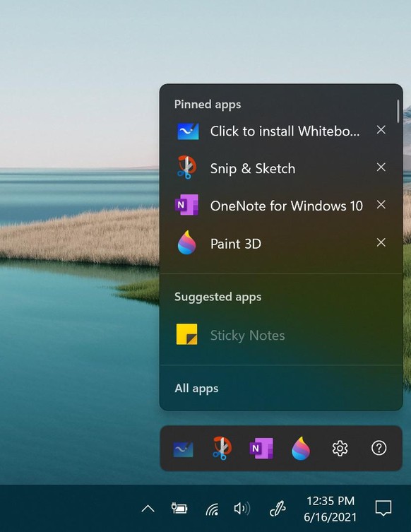Image resolution: width=411 pixels, height=532 pixels.
Task: Open pen menu settings gear
Action: [340, 448]
